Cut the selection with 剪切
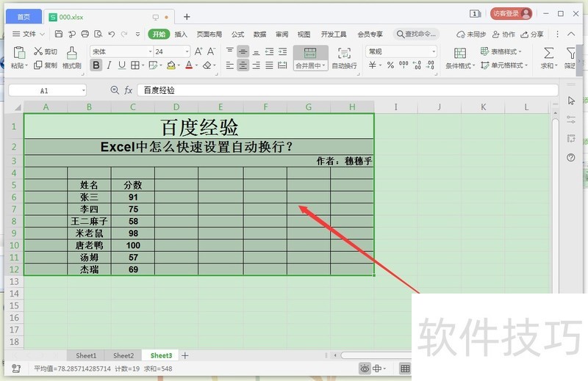588x381 pixels. 46,51
